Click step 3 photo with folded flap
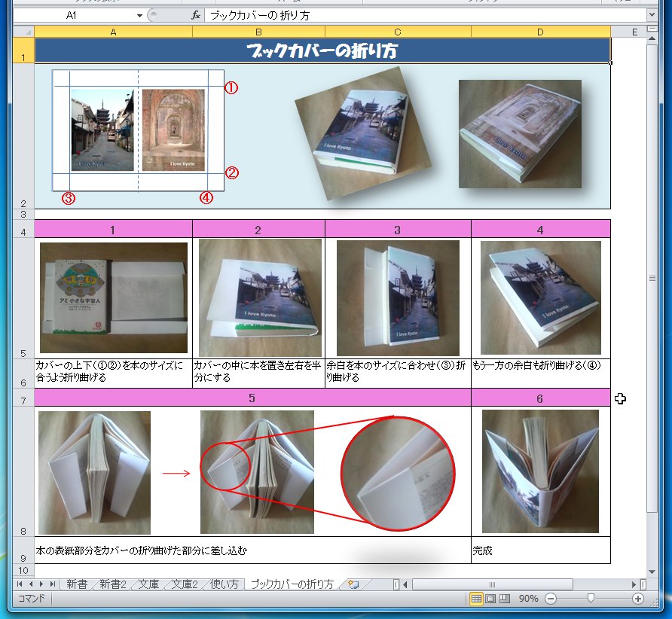Viewport: 672px width, 619px height. coord(398,297)
